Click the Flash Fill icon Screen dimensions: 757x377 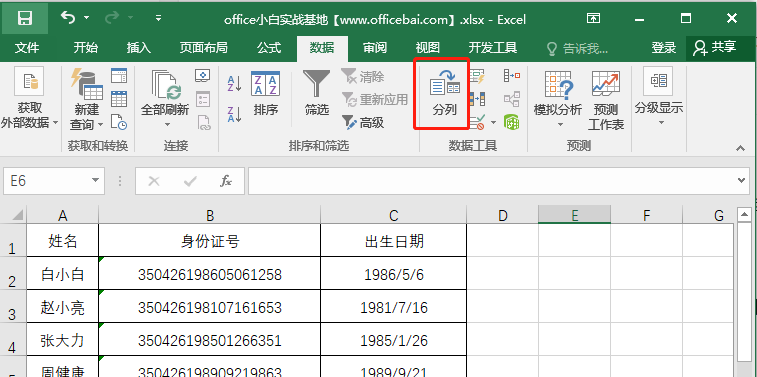477,76
